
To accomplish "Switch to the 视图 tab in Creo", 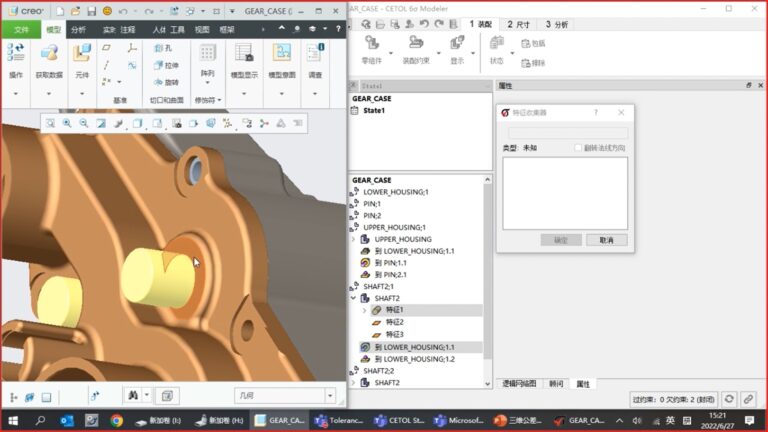I will point(202,29).
